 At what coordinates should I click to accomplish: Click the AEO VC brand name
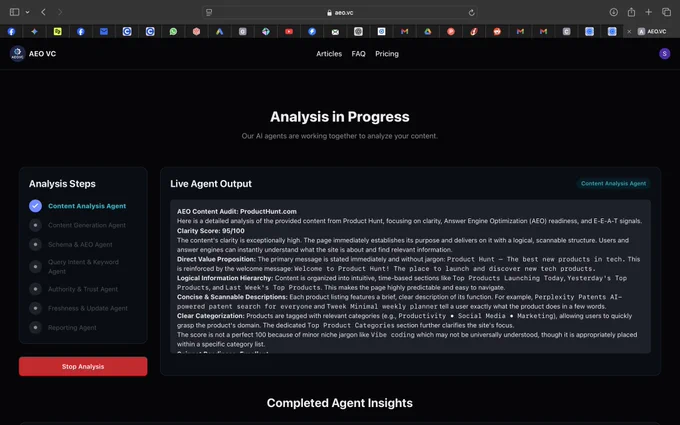(x=42, y=54)
